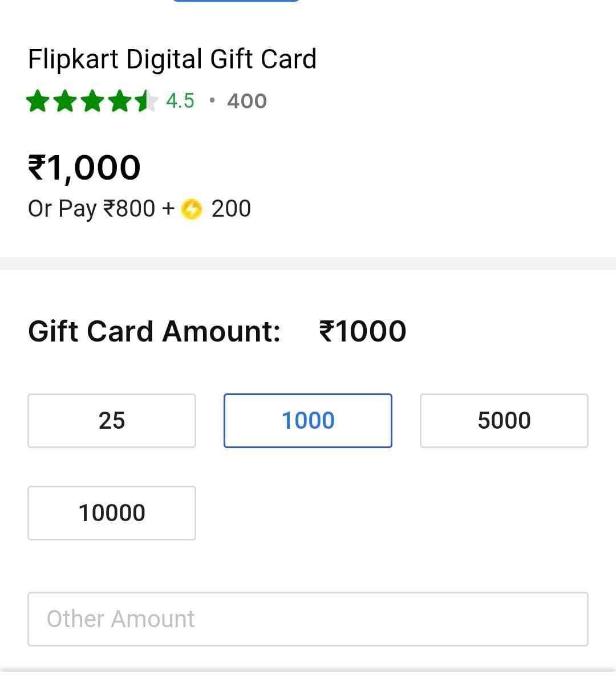Image resolution: width=616 pixels, height=683 pixels.
Task: Tap the Flipkart Digital Gift Card title
Action: tap(172, 59)
